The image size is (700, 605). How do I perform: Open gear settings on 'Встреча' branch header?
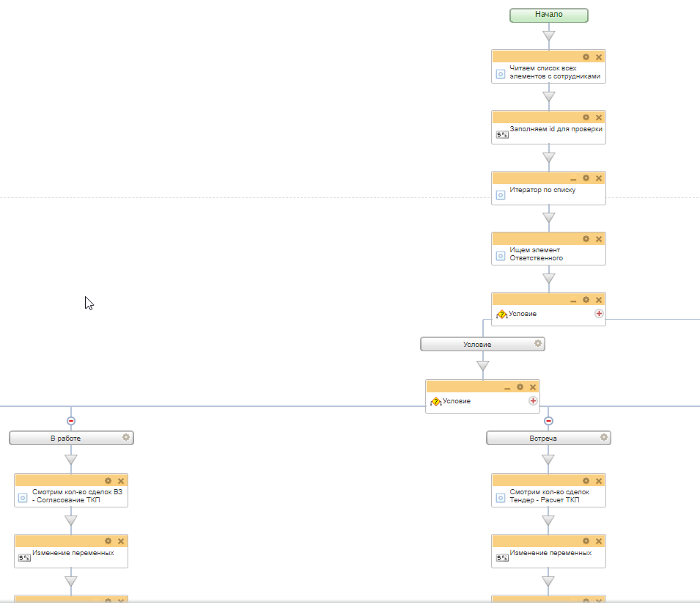point(603,438)
